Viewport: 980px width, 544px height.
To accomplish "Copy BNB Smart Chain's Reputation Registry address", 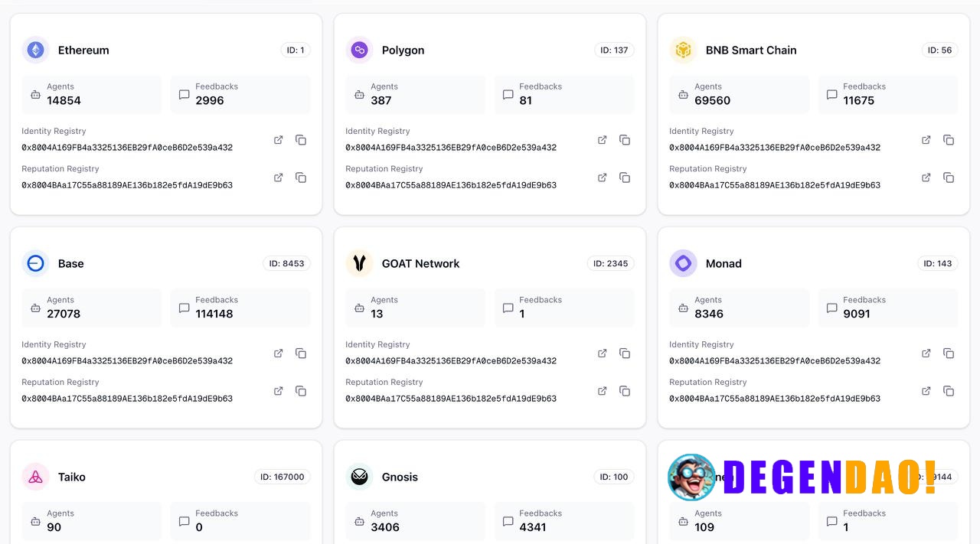I will [949, 178].
